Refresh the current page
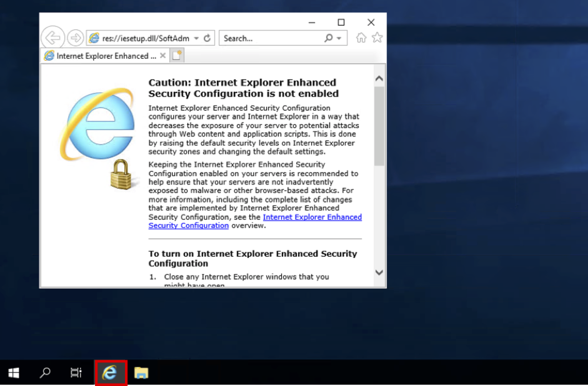Image resolution: width=588 pixels, height=386 pixels. (207, 38)
